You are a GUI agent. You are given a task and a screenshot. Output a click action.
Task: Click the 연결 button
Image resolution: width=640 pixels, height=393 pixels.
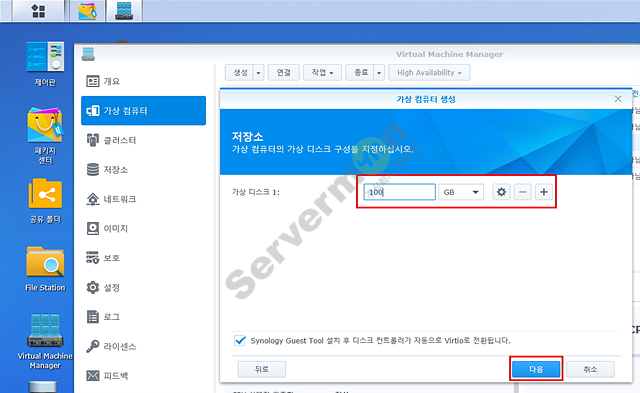pyautogui.click(x=284, y=73)
